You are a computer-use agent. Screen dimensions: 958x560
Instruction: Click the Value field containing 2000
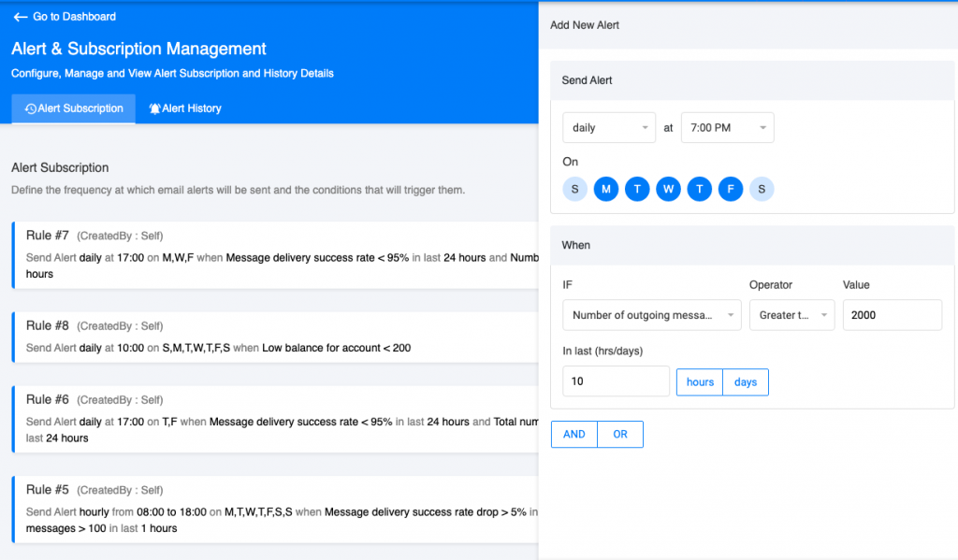892,315
